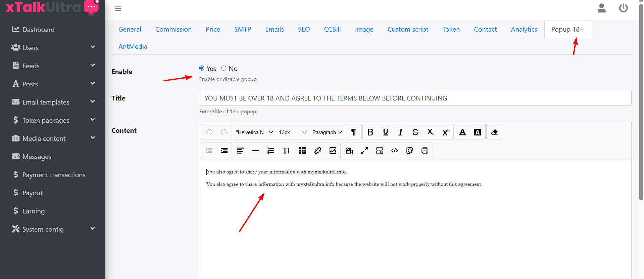Insert an image into content
This screenshot has width=644, height=279.
[x=333, y=151]
